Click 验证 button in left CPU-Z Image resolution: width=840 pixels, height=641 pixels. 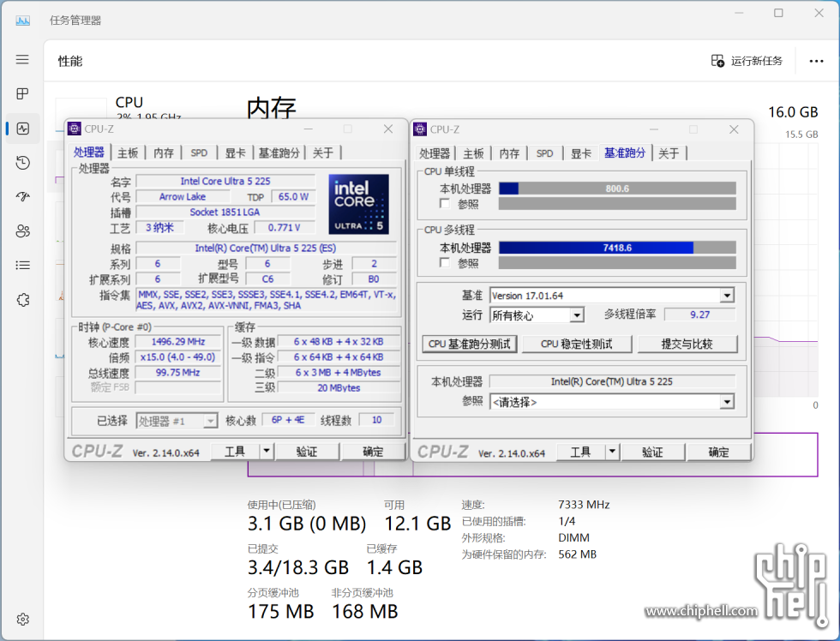tap(307, 451)
